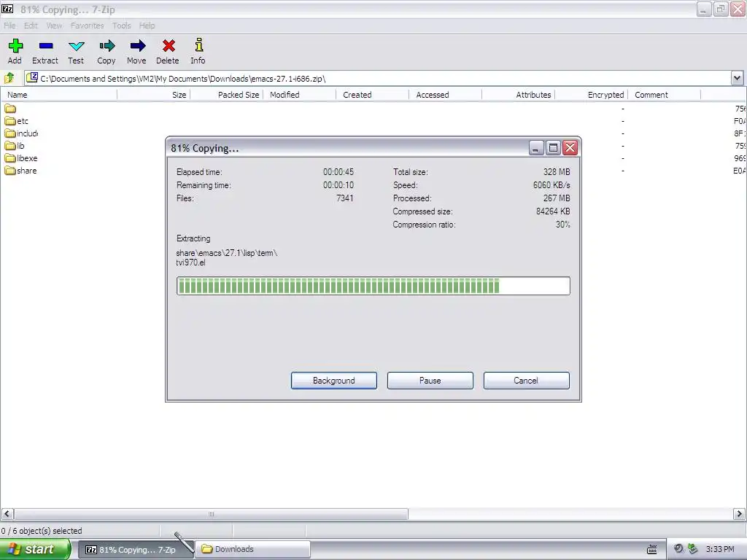Click the green extraction progress bar
Viewport: 747px width, 560px height.
pos(373,286)
